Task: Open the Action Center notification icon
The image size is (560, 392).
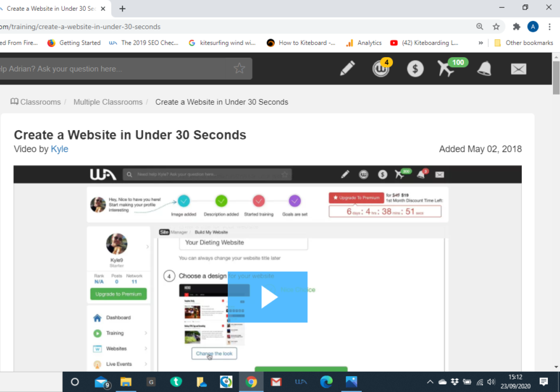Action: click(544, 382)
